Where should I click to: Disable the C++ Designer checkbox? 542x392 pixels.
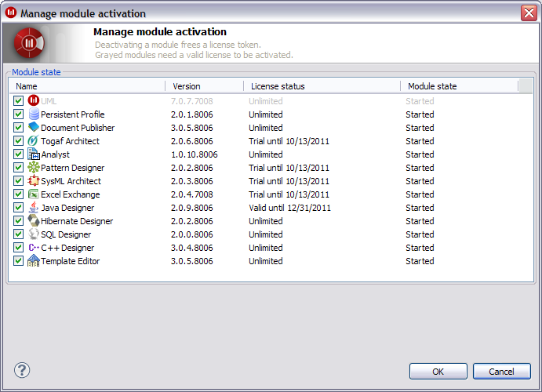(18, 247)
